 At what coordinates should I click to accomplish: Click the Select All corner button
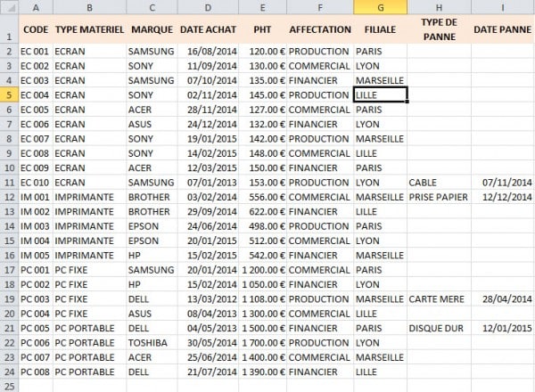tap(7, 7)
